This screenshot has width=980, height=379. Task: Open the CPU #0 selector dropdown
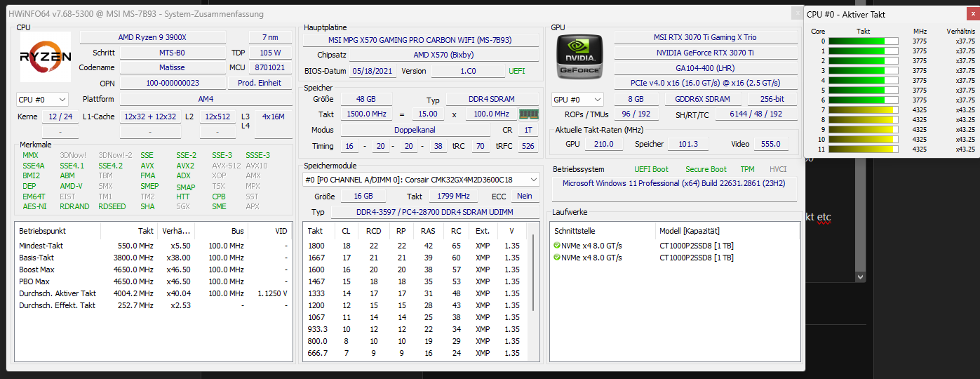click(42, 100)
